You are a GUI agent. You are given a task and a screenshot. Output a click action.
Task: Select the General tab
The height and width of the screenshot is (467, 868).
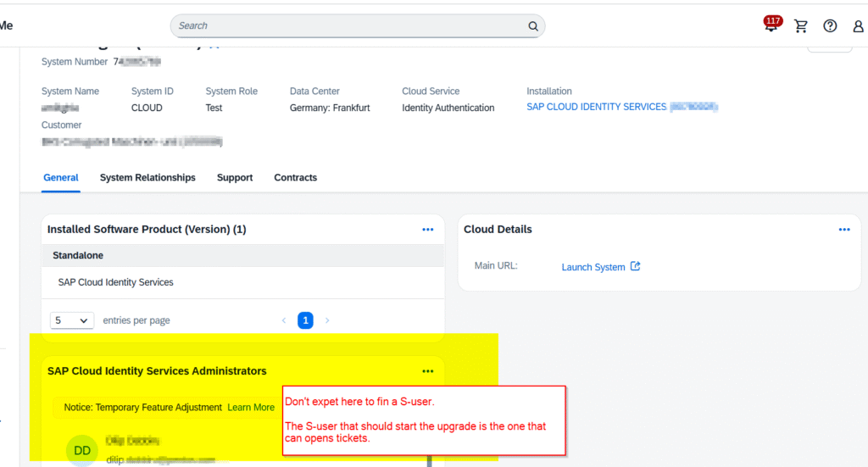click(61, 178)
